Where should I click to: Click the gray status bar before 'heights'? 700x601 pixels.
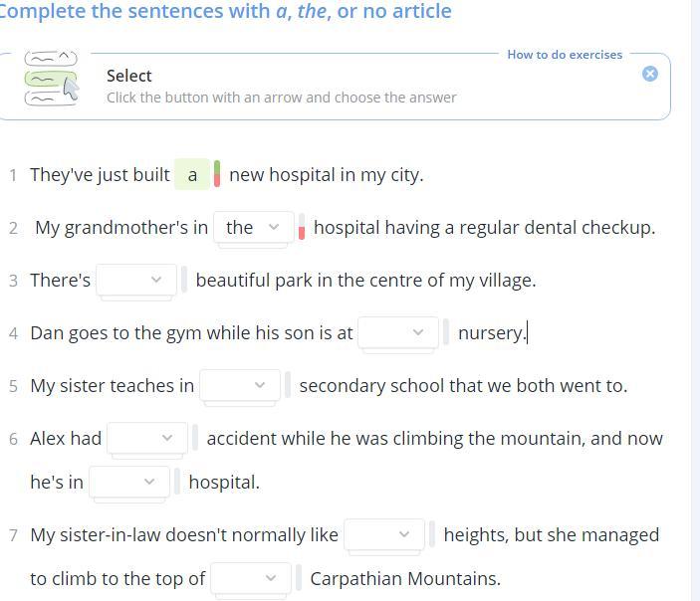(432, 535)
